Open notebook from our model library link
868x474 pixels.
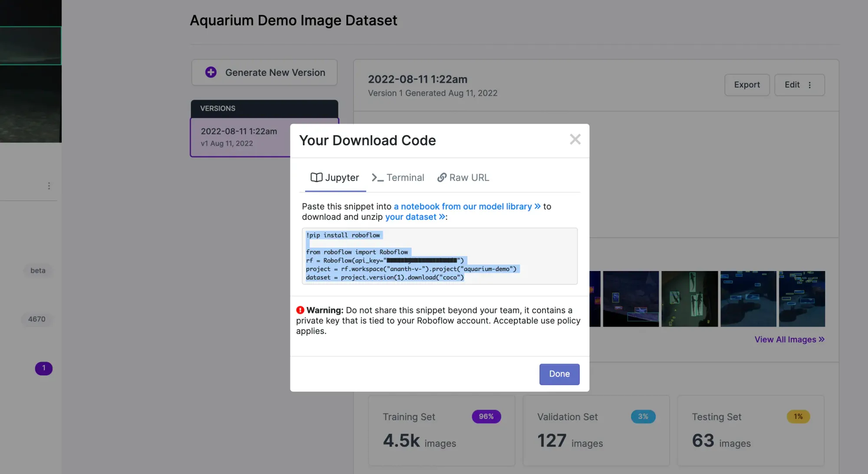coord(467,206)
